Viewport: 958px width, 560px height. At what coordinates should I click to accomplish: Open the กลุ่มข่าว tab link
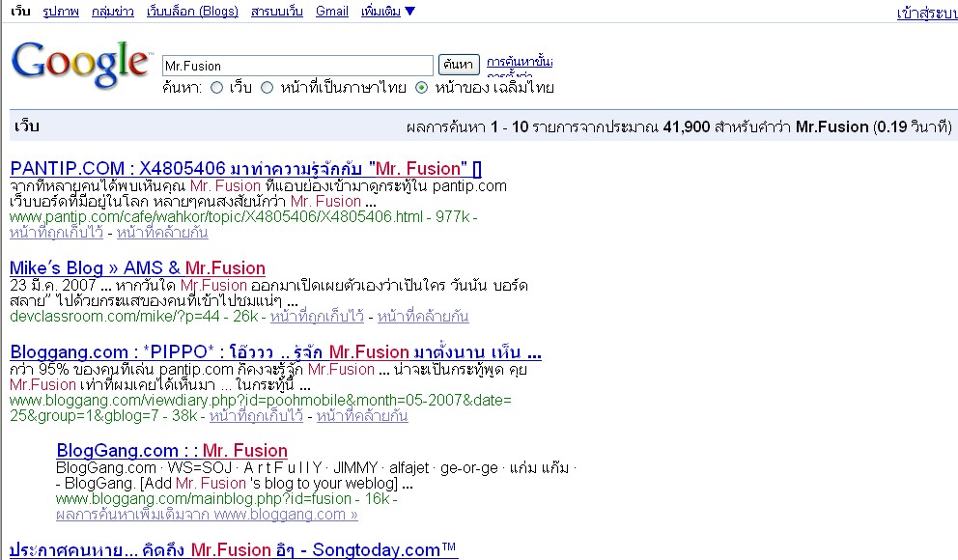[112, 12]
